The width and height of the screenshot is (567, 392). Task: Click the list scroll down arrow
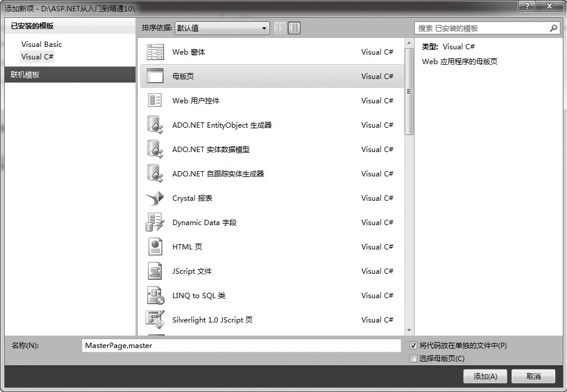coord(409,330)
